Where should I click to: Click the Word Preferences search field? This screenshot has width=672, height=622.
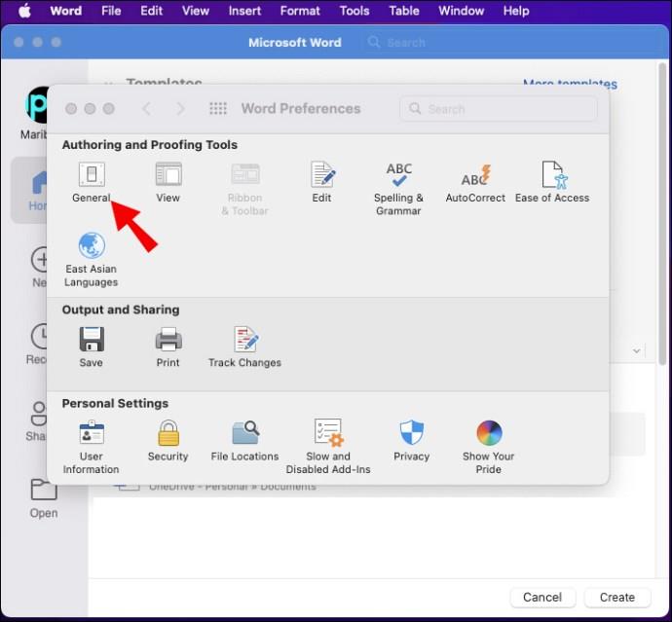499,108
